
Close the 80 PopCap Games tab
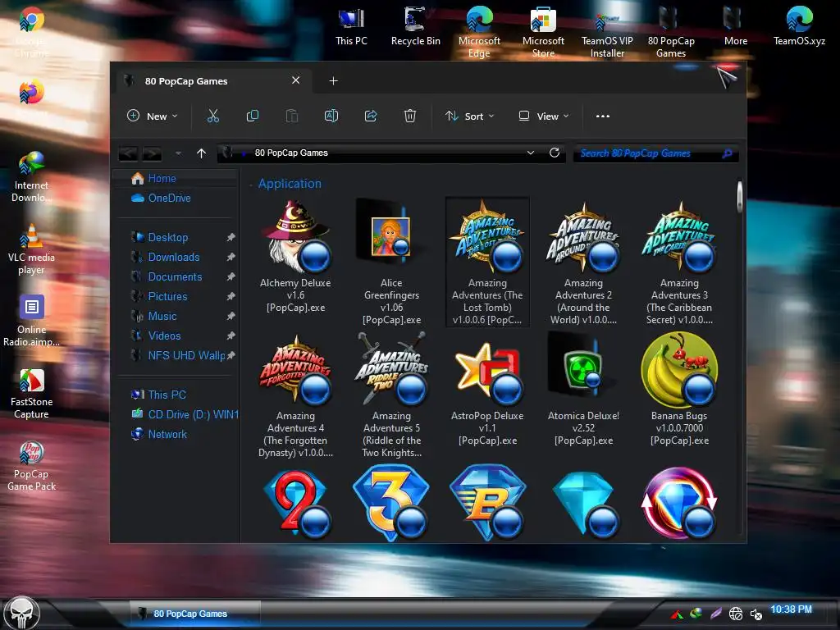click(295, 80)
